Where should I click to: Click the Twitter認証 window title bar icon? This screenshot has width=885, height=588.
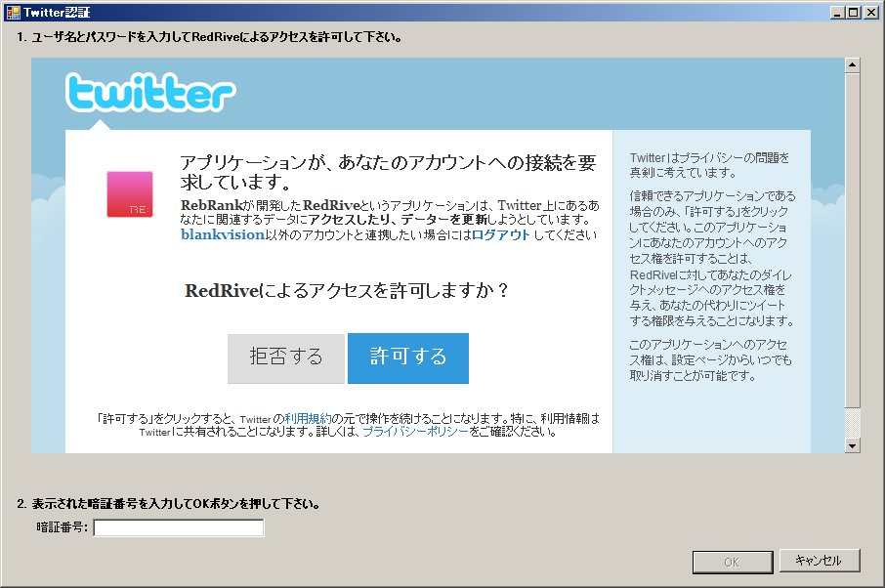point(13,12)
